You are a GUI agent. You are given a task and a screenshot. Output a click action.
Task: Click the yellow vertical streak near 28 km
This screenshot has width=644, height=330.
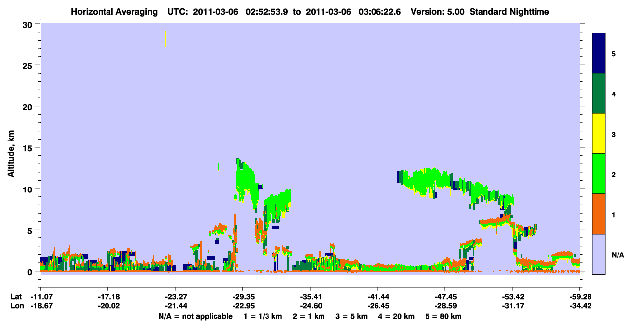click(x=165, y=39)
